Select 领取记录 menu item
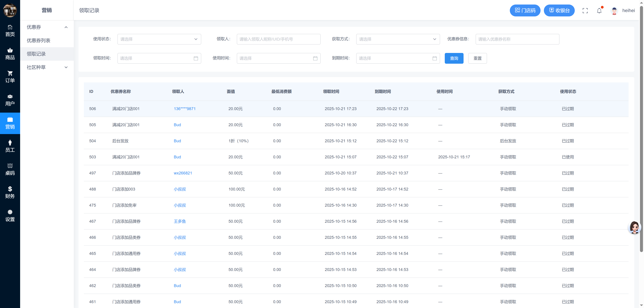 pyautogui.click(x=36, y=54)
